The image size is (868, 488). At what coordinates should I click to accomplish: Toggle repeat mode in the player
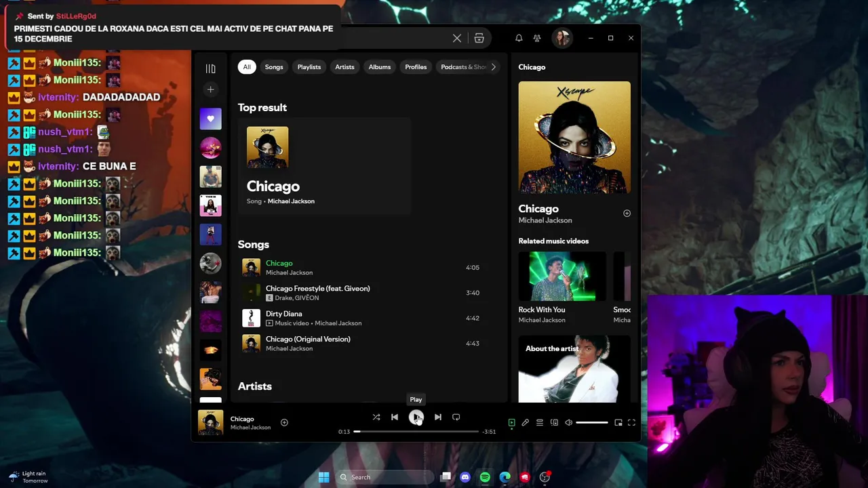point(456,417)
